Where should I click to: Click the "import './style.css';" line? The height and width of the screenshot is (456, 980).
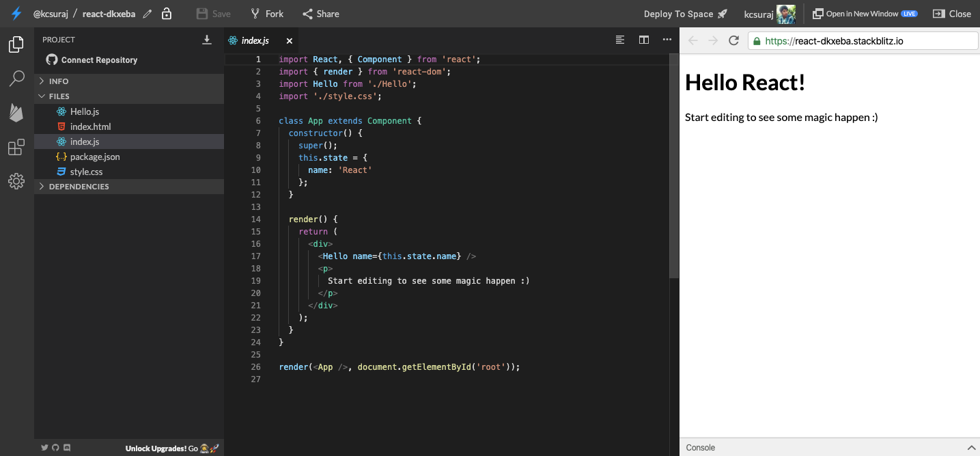click(x=330, y=96)
